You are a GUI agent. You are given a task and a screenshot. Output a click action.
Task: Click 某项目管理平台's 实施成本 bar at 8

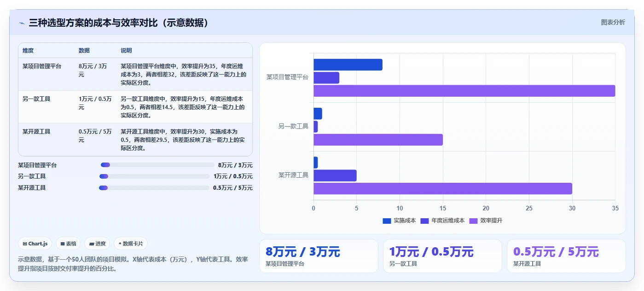(348, 65)
